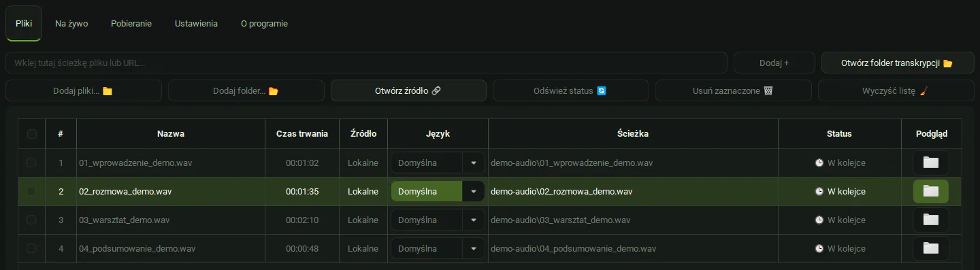Expand language dropdown arrow for 01_wprowadzenie_demo.wav
This screenshot has height=270, width=980.
(x=473, y=163)
